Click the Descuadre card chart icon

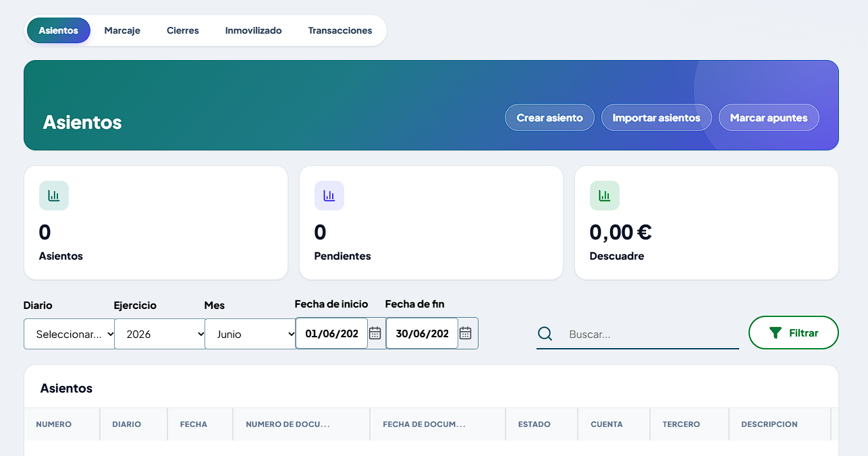coord(605,196)
